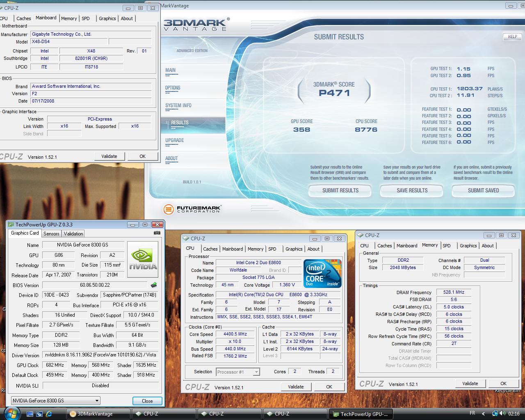Open Graphics tab in Mainboard CPU-Z window

click(x=107, y=18)
